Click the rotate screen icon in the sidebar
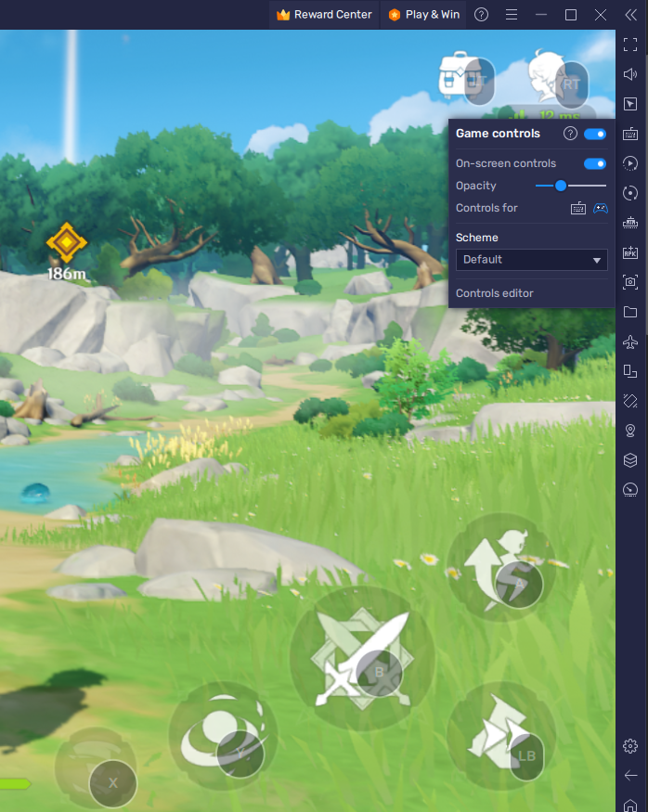The width and height of the screenshot is (648, 812). [x=630, y=371]
